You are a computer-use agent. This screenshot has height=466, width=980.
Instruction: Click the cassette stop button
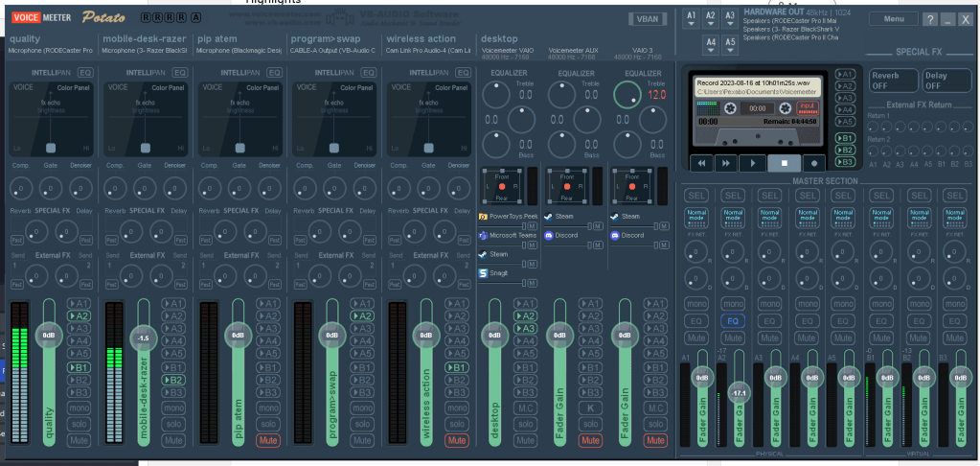click(784, 163)
